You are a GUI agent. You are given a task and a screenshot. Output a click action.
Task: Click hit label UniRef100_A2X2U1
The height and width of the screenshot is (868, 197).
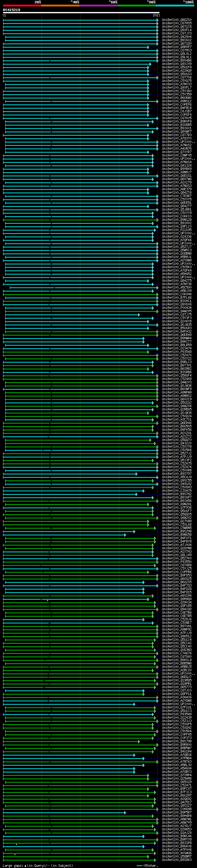tap(177, 433)
